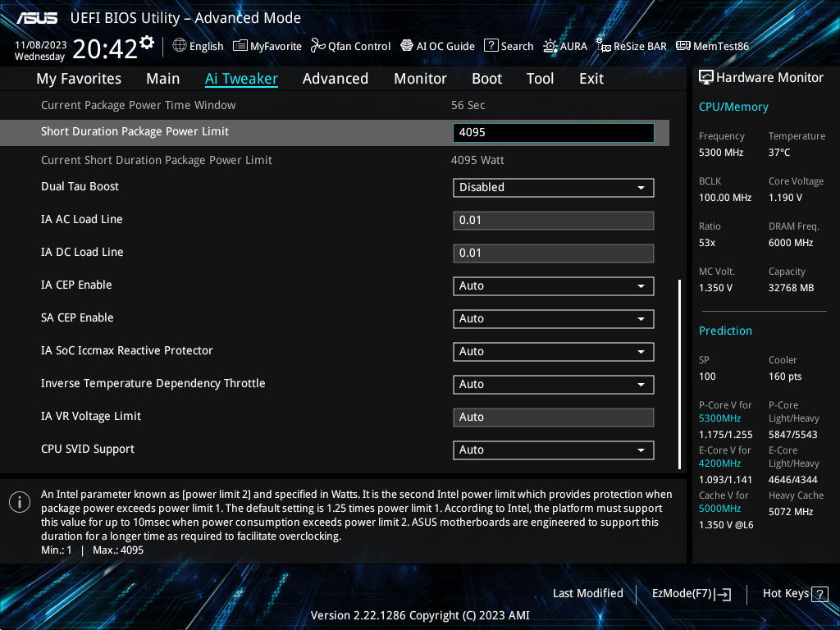Click the IA AC Load Line field
The height and width of the screenshot is (630, 840).
[554, 221]
